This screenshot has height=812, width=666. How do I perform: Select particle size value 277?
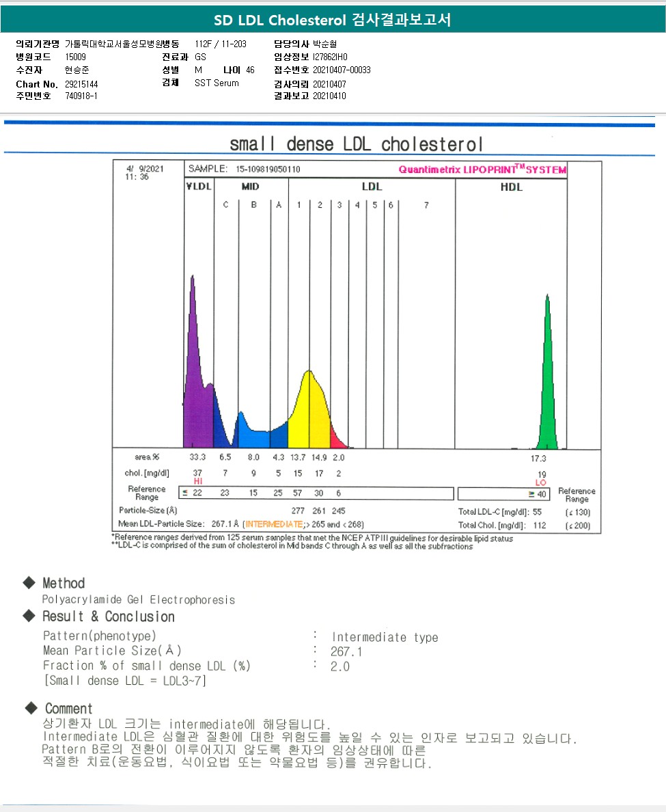298,511
